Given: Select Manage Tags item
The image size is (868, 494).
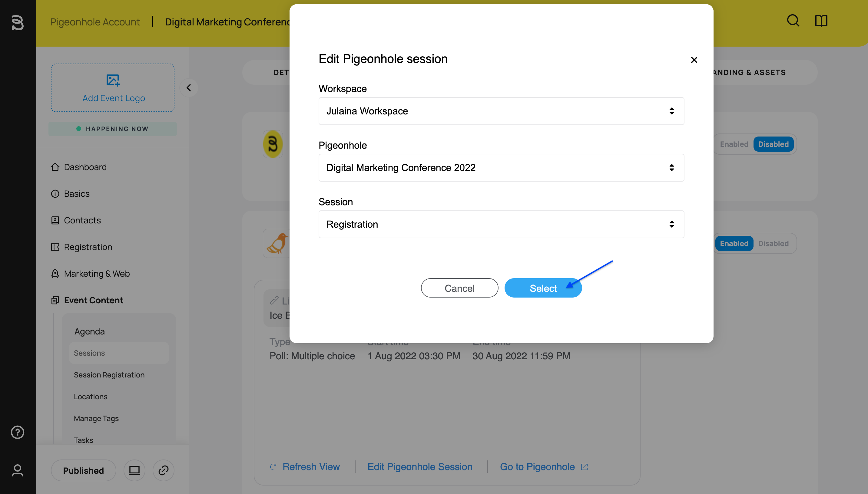Looking at the screenshot, I should (x=96, y=418).
